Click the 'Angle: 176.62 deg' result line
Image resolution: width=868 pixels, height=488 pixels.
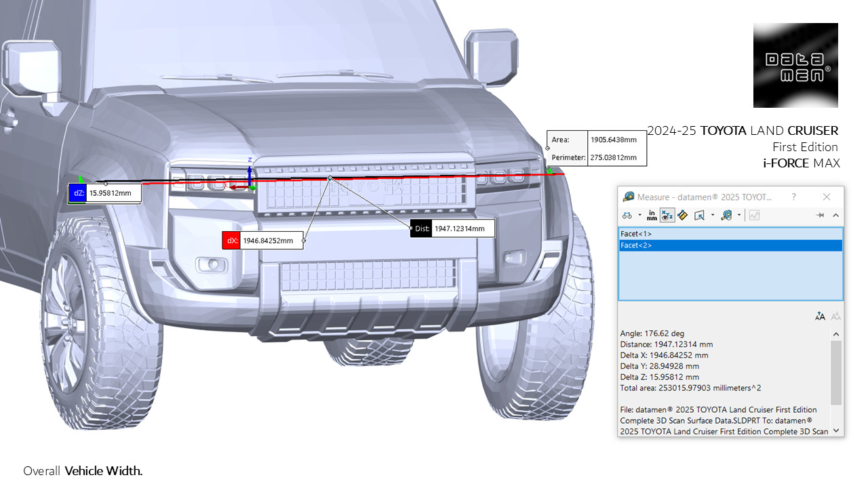point(652,333)
